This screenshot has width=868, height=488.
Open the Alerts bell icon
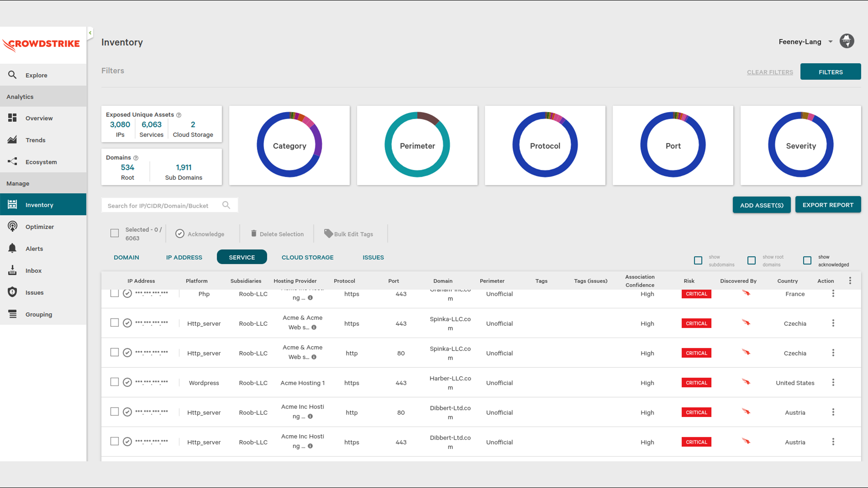coord(12,248)
